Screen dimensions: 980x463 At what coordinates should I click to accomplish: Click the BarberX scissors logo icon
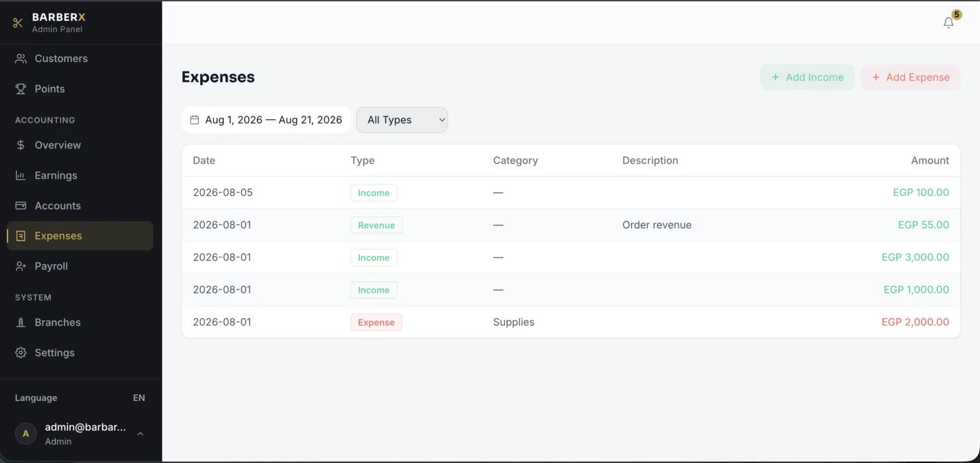18,23
